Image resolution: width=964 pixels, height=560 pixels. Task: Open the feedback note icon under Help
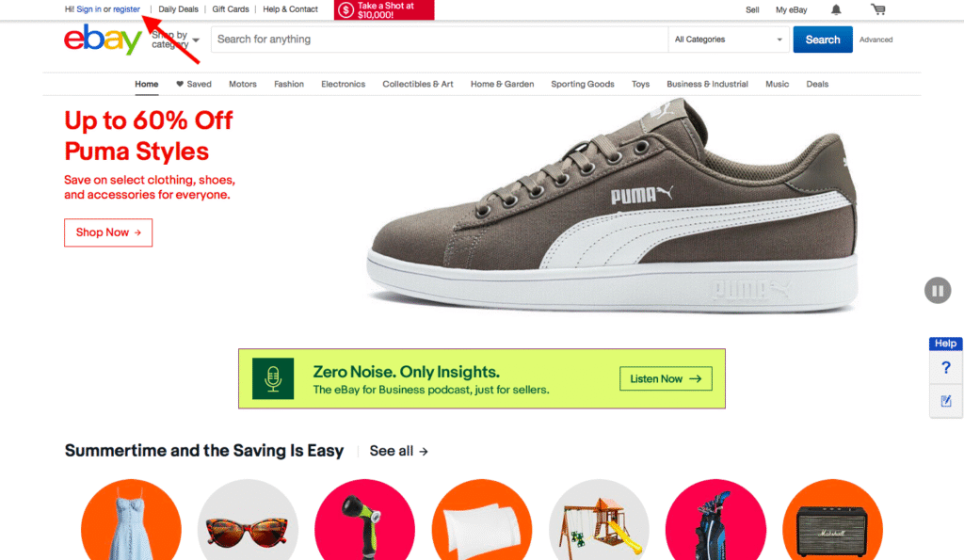(x=945, y=401)
